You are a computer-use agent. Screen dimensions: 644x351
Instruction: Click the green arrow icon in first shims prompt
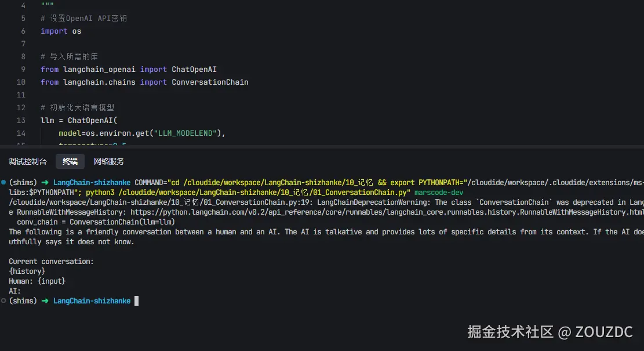[x=45, y=182]
